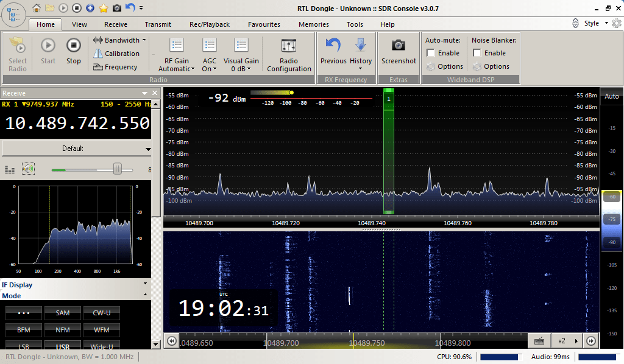Stop the radio from the ribbon
Image resolution: width=624 pixels, height=364 pixels.
click(x=74, y=51)
